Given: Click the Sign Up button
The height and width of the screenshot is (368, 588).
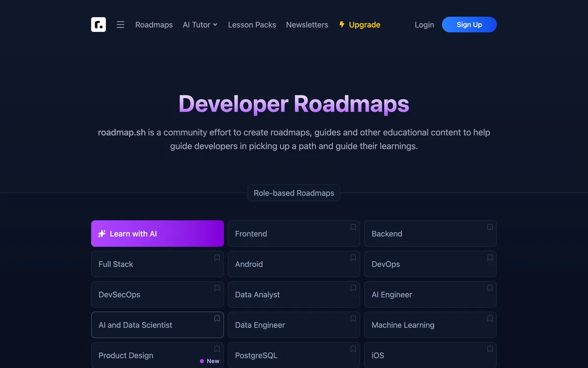Looking at the screenshot, I should [x=469, y=25].
